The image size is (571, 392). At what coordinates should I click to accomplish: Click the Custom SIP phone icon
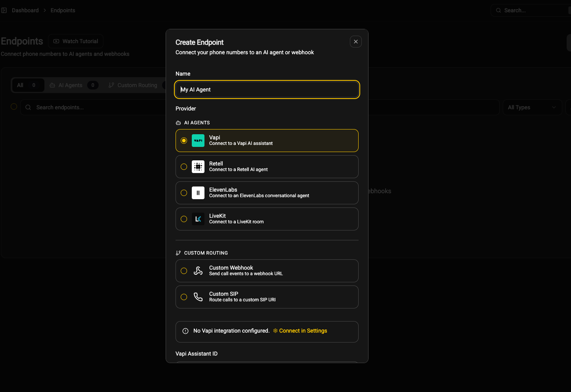(x=198, y=297)
